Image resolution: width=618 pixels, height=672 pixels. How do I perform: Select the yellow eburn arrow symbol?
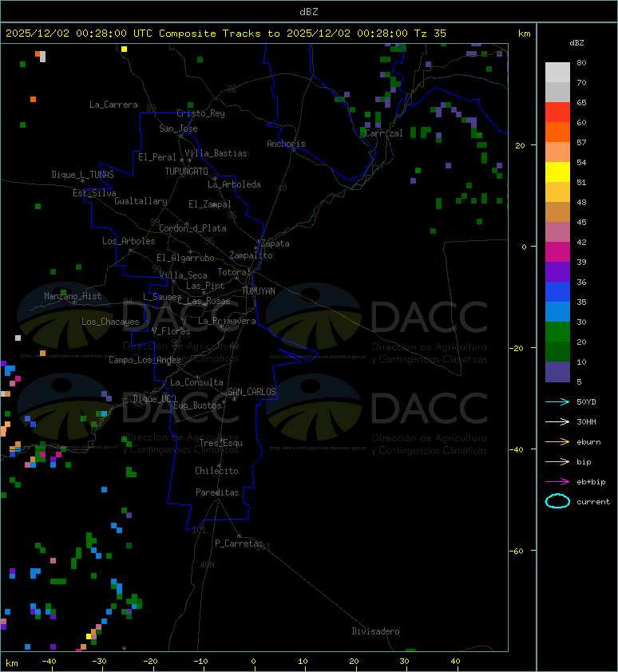pos(557,442)
